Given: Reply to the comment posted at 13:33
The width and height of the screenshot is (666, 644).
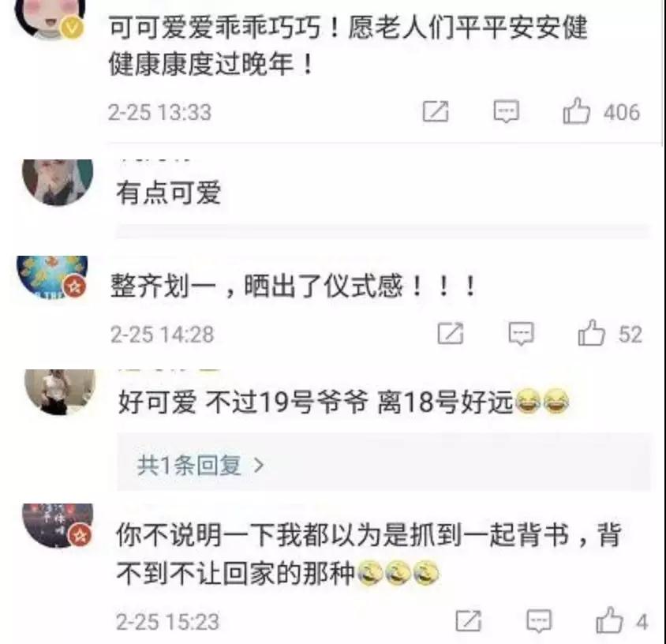Looking at the screenshot, I should [507, 112].
